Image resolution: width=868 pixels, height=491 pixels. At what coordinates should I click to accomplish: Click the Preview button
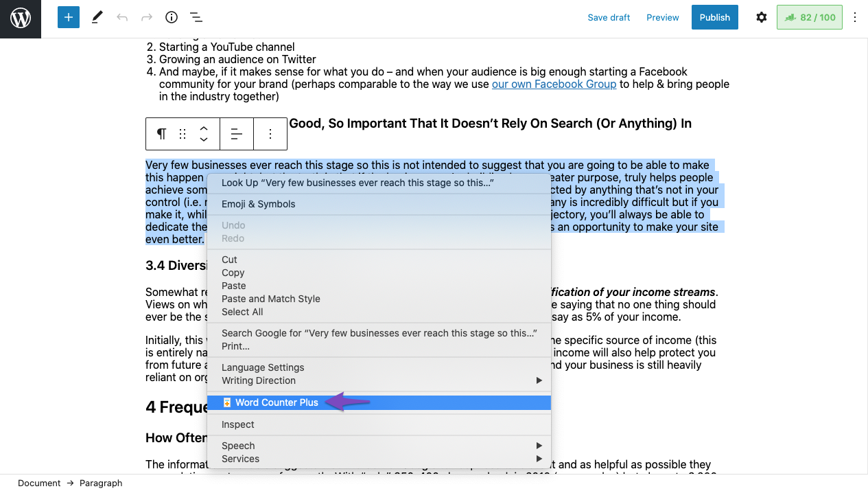663,18
